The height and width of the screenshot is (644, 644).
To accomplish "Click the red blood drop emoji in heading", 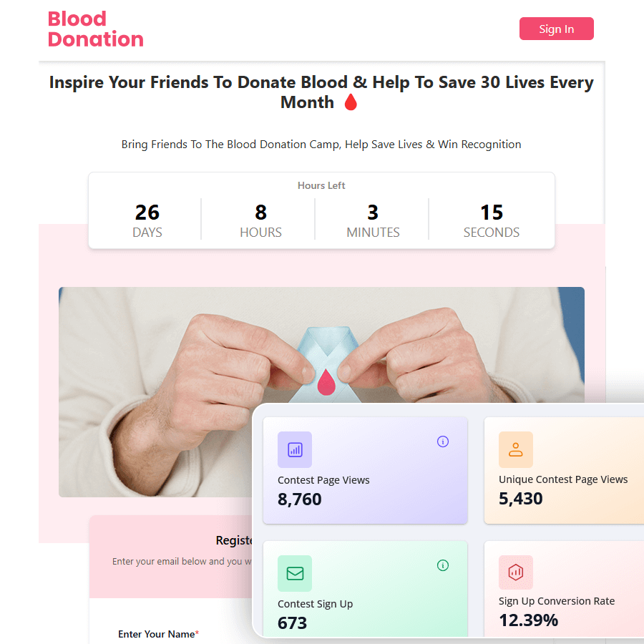I will click(x=351, y=102).
